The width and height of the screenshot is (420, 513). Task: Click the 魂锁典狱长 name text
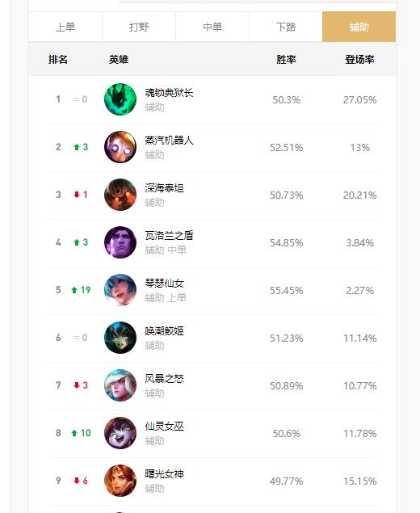click(169, 93)
